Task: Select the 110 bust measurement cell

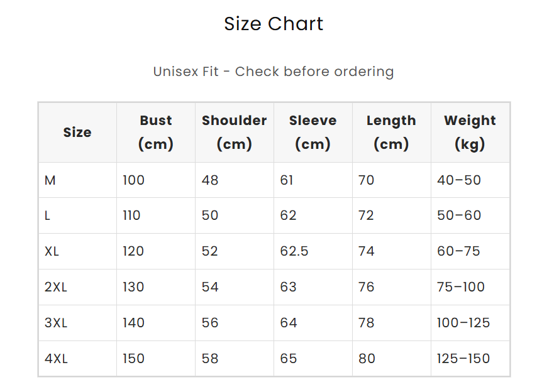Action: coord(132,215)
